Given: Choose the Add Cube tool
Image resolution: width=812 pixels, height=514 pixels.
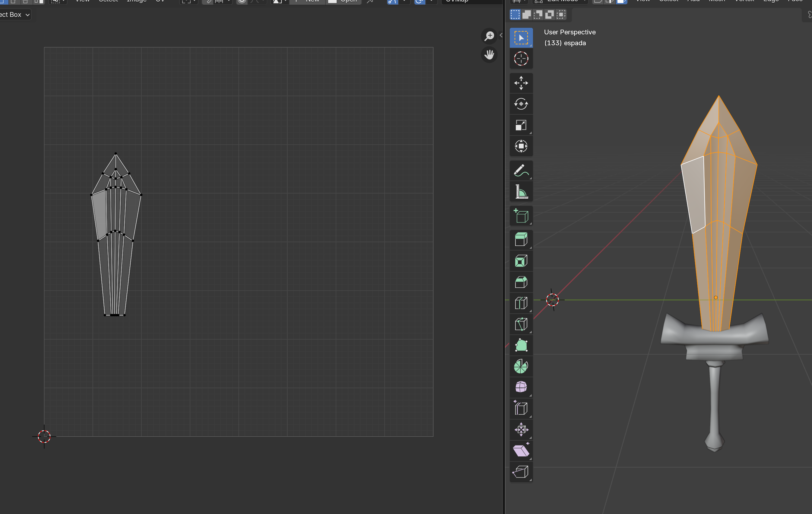Looking at the screenshot, I should click(x=521, y=216).
